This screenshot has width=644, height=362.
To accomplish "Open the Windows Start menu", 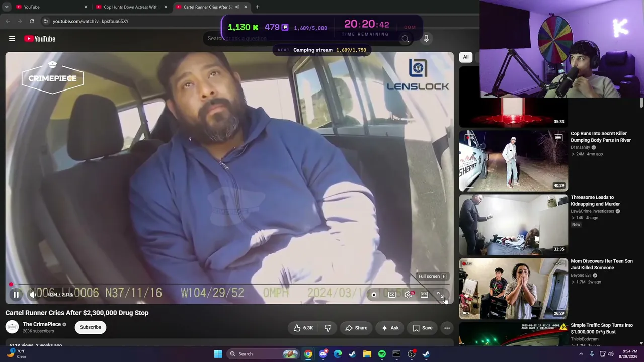I will [x=218, y=354].
